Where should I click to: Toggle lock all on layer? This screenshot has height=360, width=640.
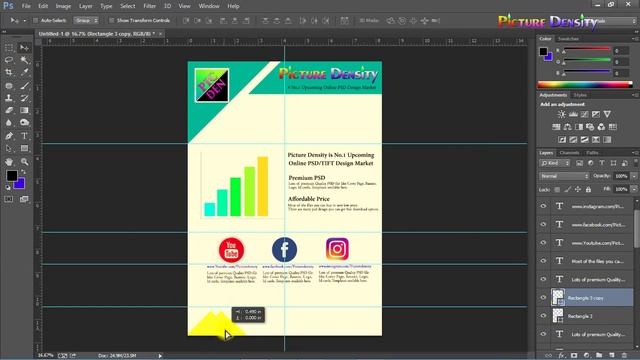pos(588,189)
